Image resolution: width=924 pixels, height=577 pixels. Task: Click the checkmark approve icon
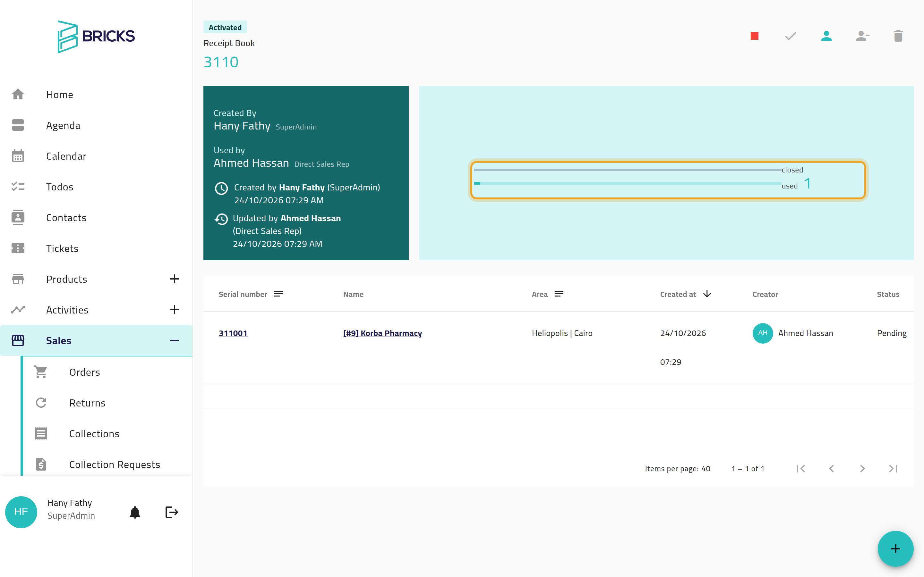pos(790,36)
